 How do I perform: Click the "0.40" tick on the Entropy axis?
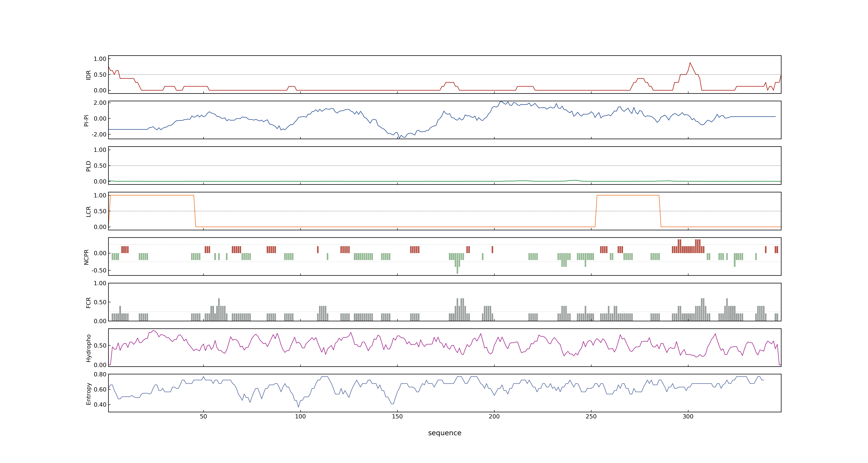(100, 405)
